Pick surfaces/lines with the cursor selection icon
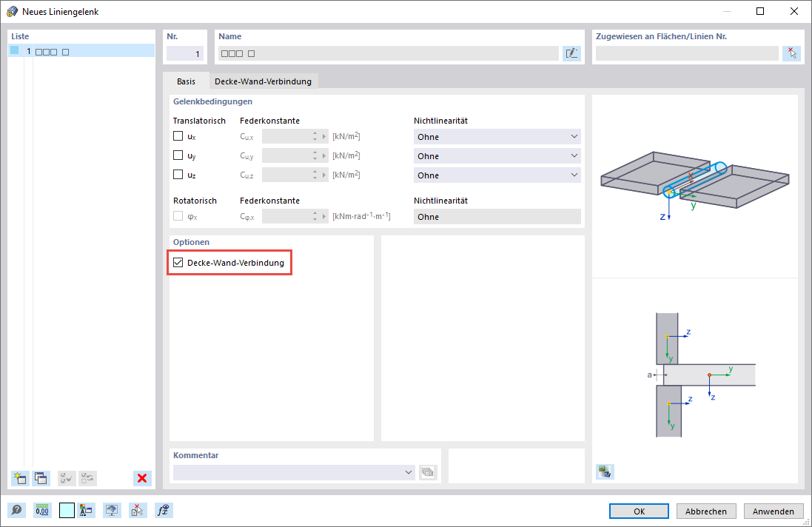The image size is (812, 527). pos(792,53)
